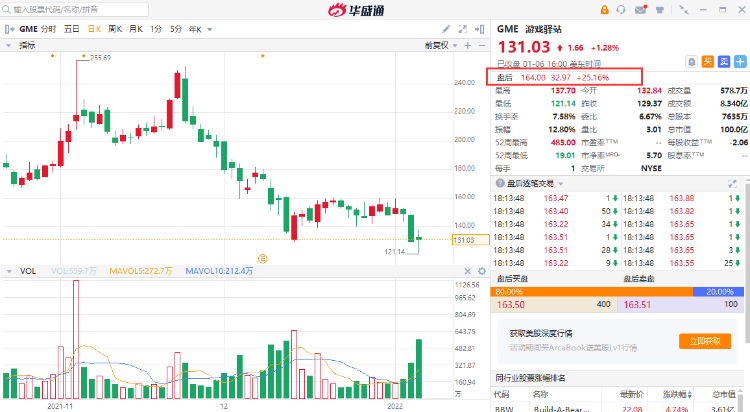Screen dimensions: 750x412
Task: Add GME to watchlist plus button
Action: click(x=740, y=62)
